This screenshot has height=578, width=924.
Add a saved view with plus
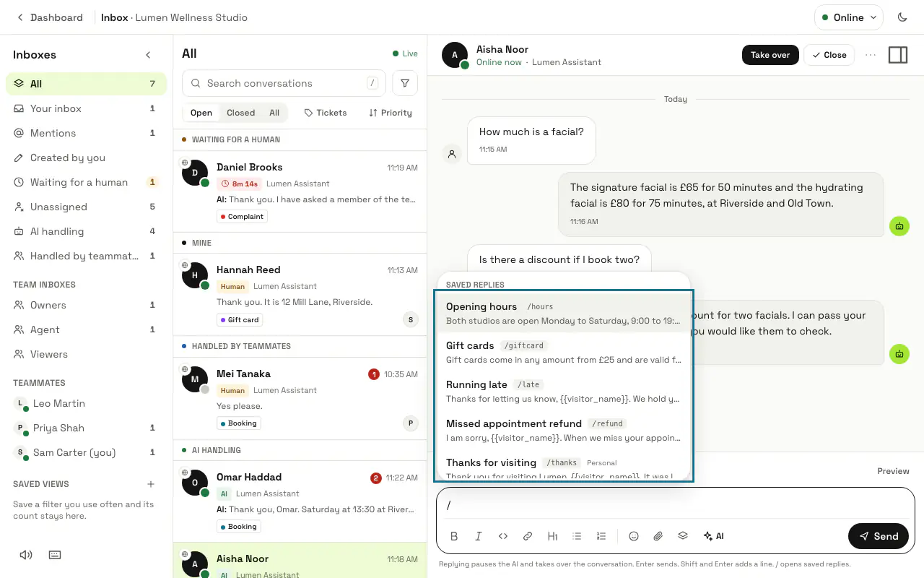151,484
